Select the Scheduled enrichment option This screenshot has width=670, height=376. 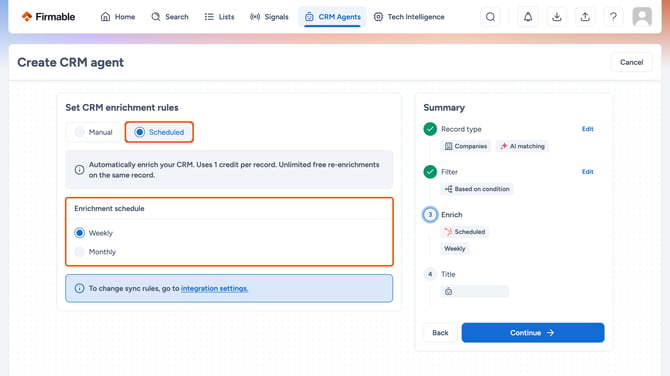coord(159,132)
